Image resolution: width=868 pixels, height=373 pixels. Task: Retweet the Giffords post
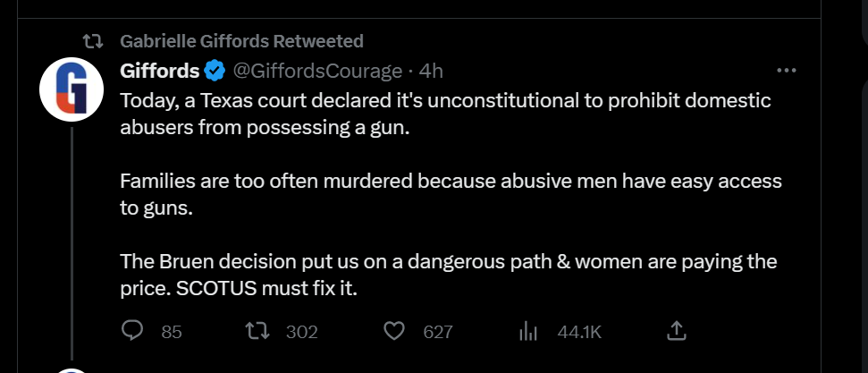(x=257, y=331)
